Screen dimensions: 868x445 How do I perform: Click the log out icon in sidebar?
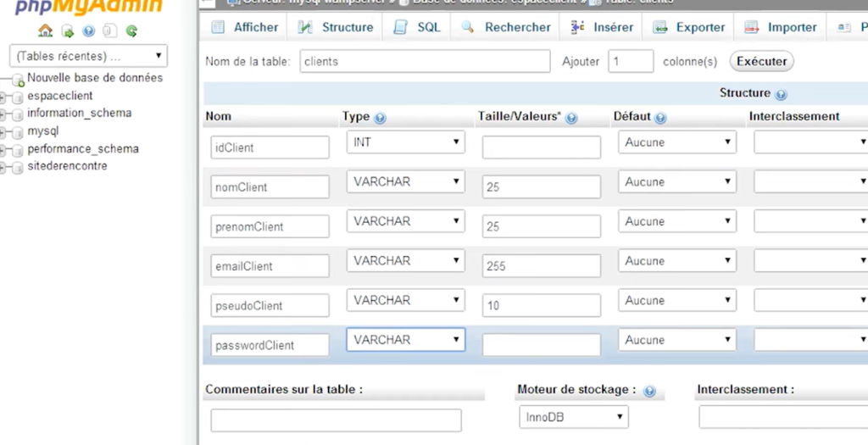pyautogui.click(x=68, y=31)
